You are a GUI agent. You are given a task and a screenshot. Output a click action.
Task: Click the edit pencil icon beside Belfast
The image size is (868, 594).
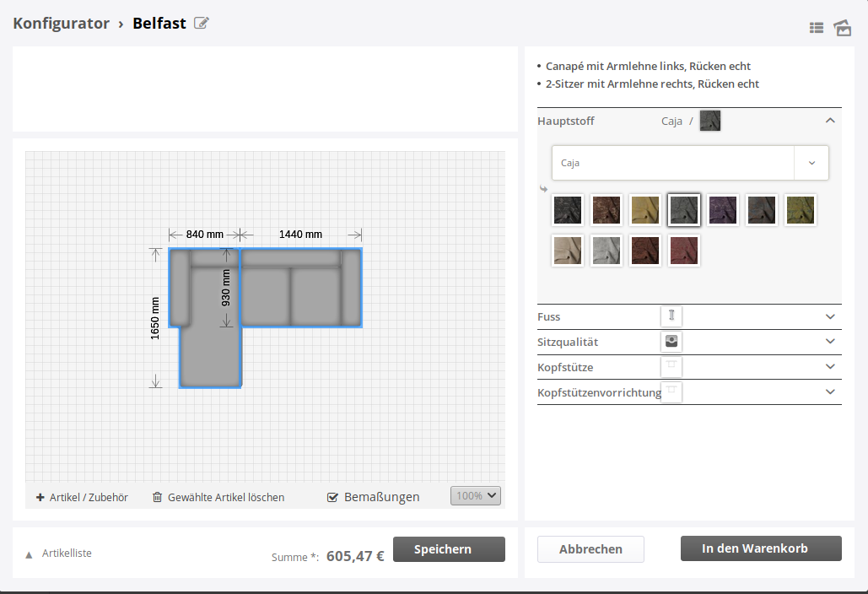[202, 23]
